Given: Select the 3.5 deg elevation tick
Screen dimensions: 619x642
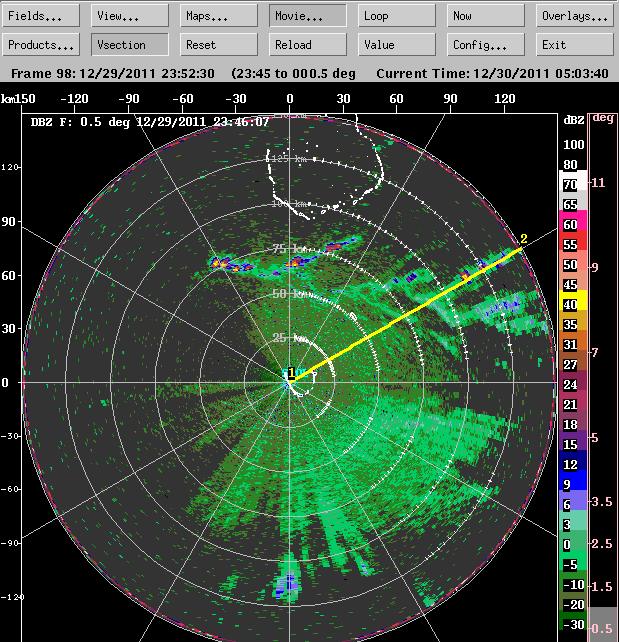Looking at the screenshot, I should tap(602, 502).
